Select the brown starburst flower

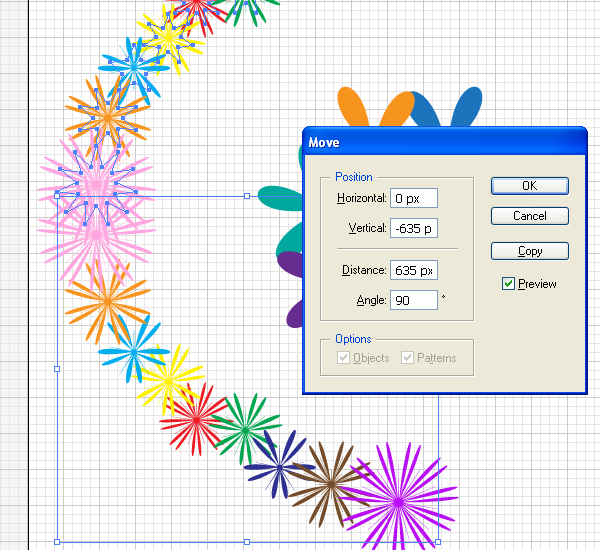coord(329,479)
